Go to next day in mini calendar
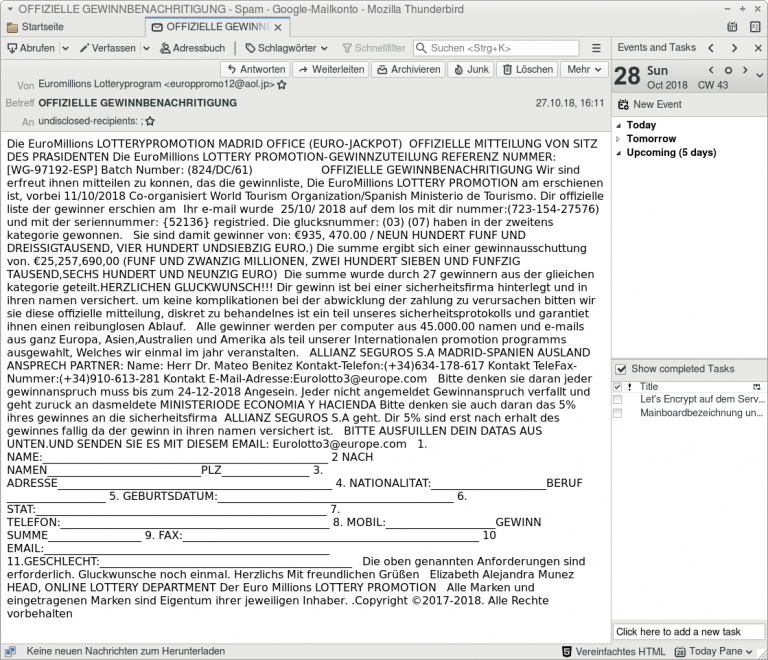768x660 pixels. click(x=745, y=70)
